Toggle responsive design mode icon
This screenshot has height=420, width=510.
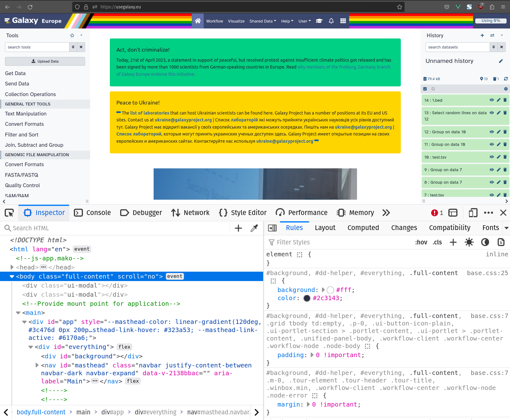pos(473,213)
